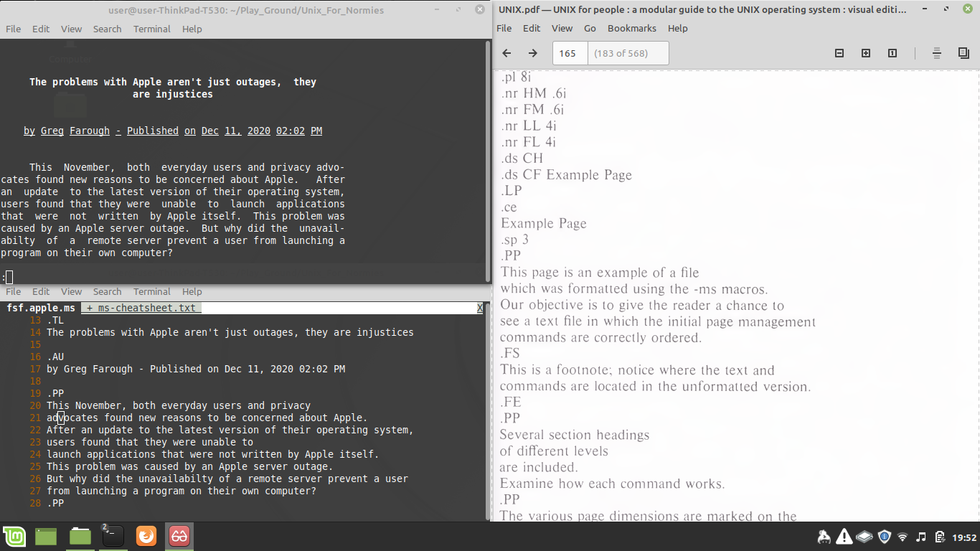Open File menu in top terminal window

[x=14, y=29]
